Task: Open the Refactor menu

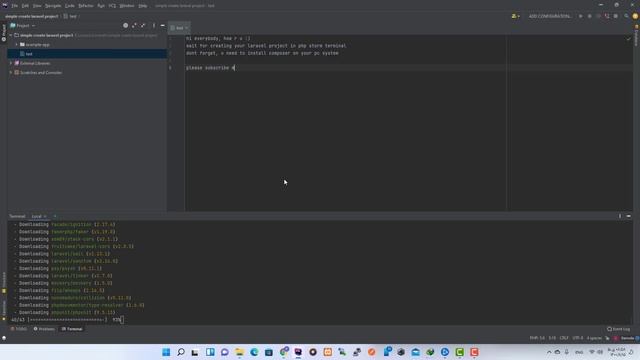Action: click(86, 6)
